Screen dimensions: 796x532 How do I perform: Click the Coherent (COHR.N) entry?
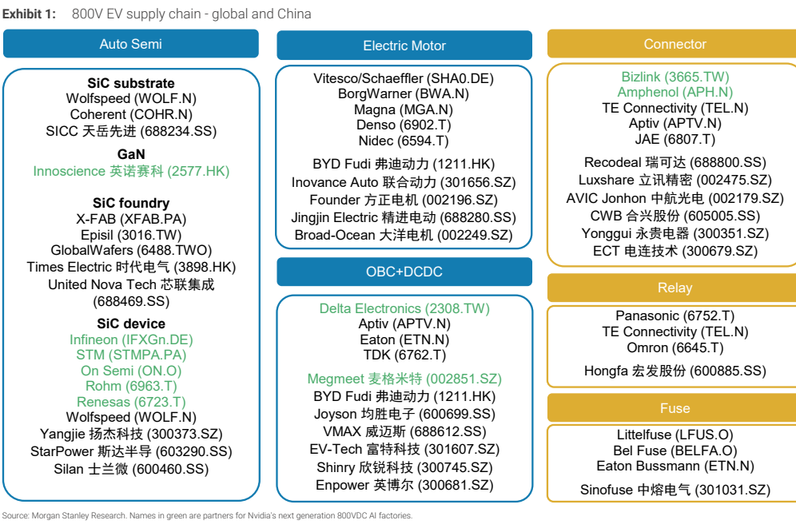pos(131,115)
